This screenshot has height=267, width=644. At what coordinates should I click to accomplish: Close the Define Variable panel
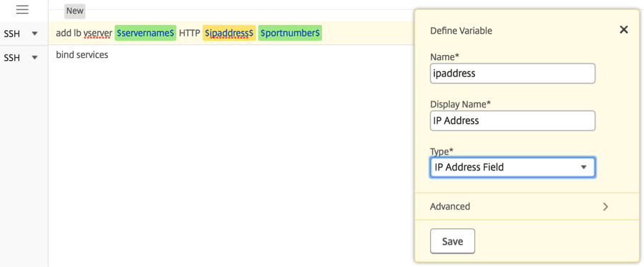tap(623, 29)
